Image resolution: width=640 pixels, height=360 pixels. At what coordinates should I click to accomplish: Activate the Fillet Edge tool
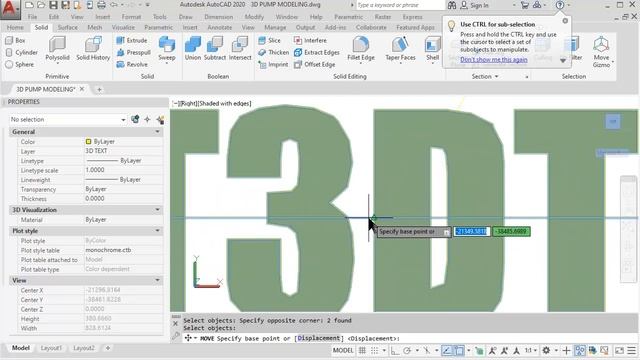(x=361, y=48)
